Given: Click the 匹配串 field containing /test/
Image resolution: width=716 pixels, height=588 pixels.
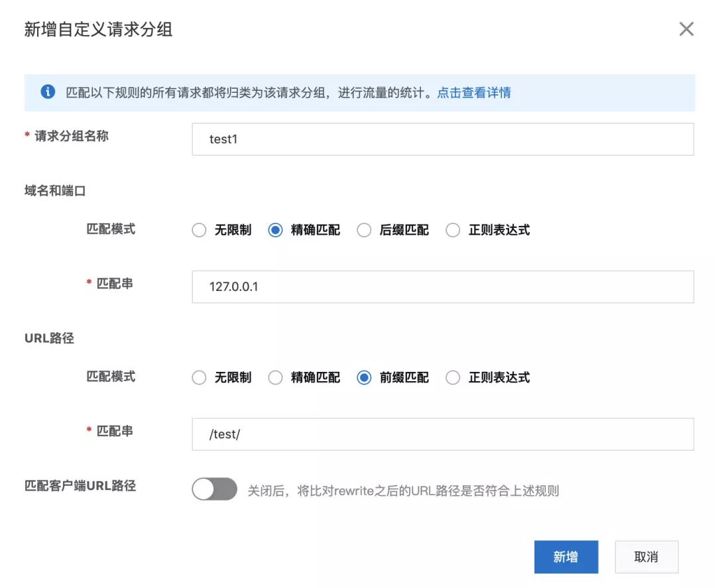Looking at the screenshot, I should (x=442, y=434).
